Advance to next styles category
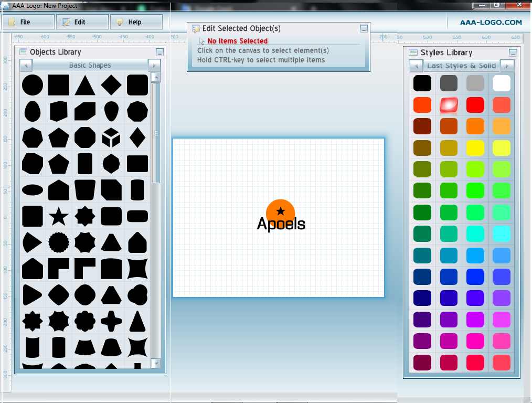Image resolution: width=532 pixels, height=403 pixels. pos(507,66)
